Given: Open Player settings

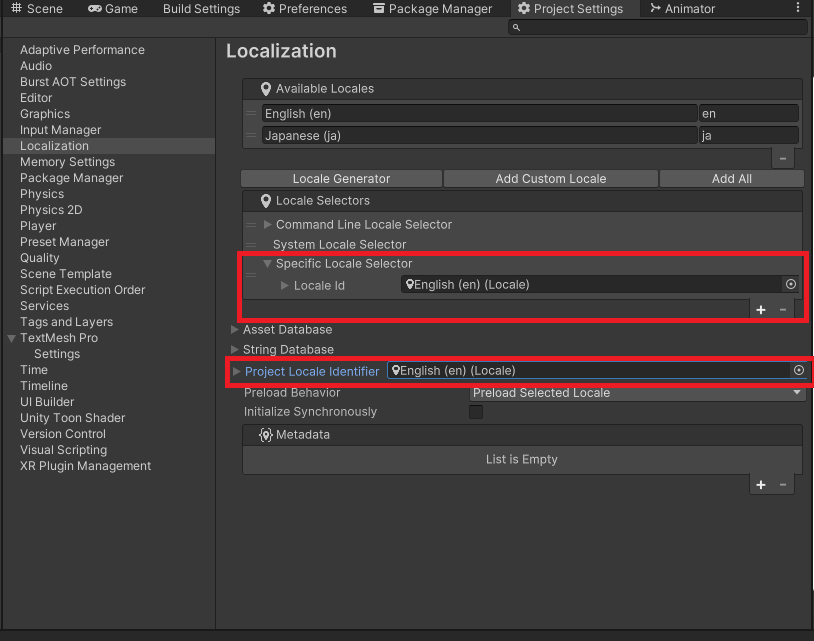Looking at the screenshot, I should point(38,226).
